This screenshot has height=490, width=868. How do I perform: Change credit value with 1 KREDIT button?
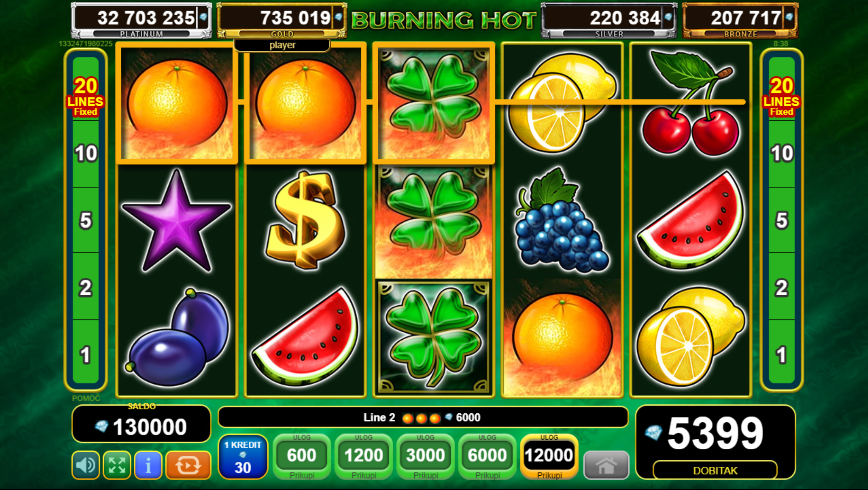(243, 457)
